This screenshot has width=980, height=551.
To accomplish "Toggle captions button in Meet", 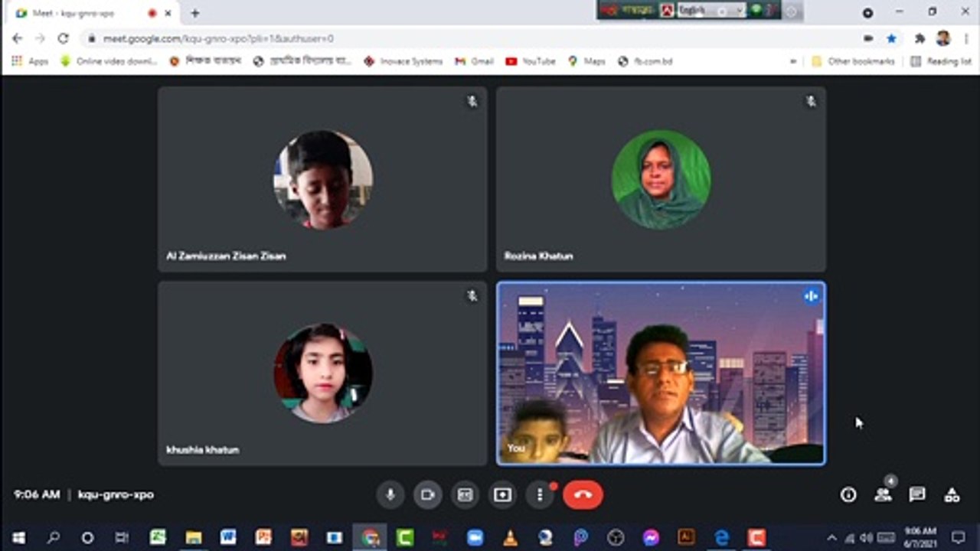I will pyautogui.click(x=465, y=495).
